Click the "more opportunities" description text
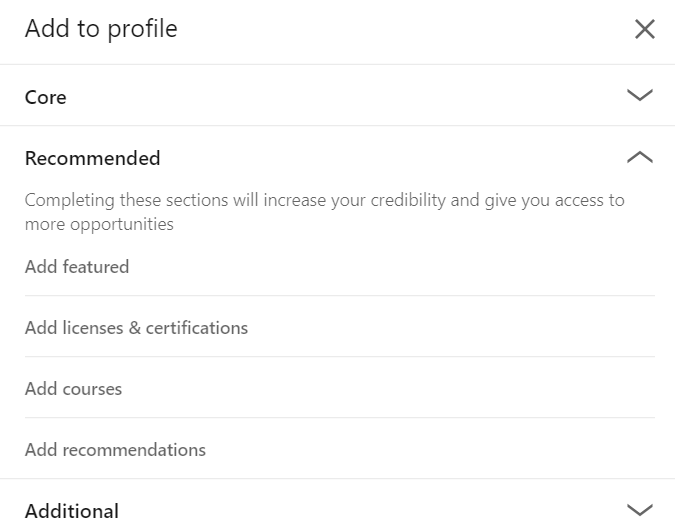 point(99,224)
